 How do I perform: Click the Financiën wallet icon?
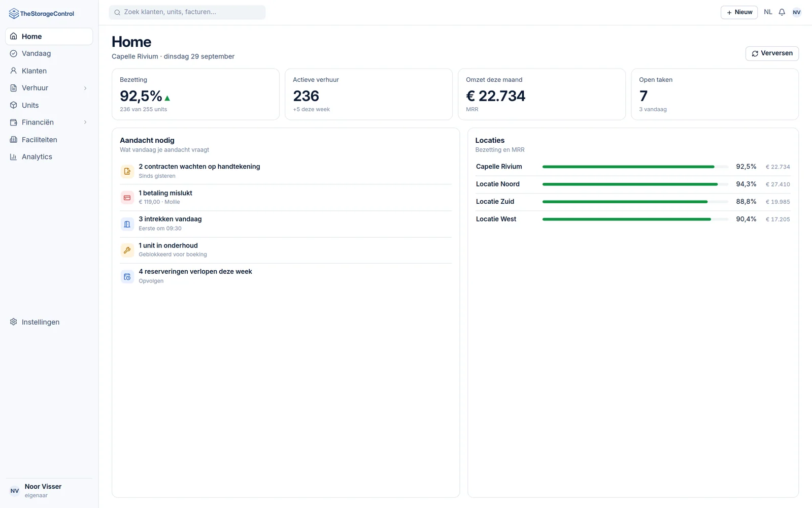[x=14, y=122]
